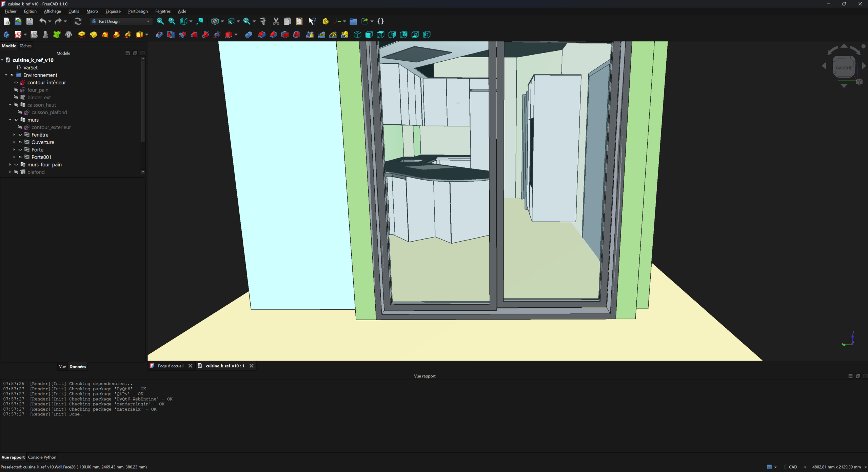Open the Page d'accueil document tab
Viewport: 868px width, 472px height.
171,366
